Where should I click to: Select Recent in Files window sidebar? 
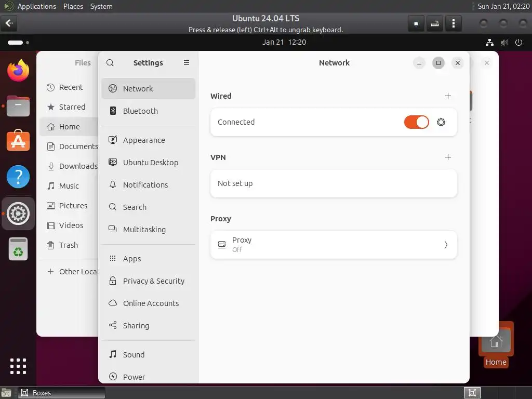[69, 87]
